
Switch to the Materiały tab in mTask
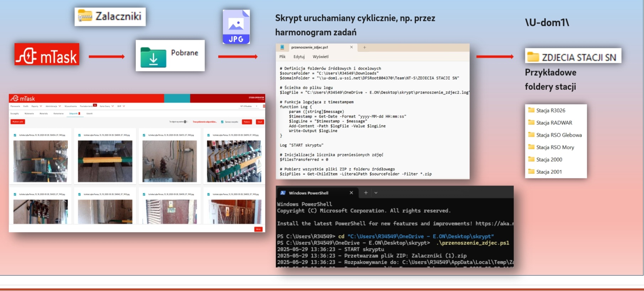tap(44, 114)
